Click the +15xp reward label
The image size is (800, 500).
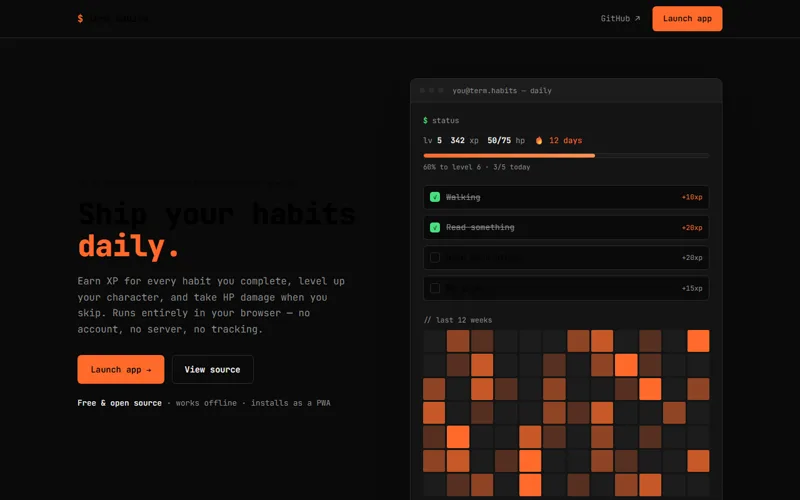(x=692, y=288)
